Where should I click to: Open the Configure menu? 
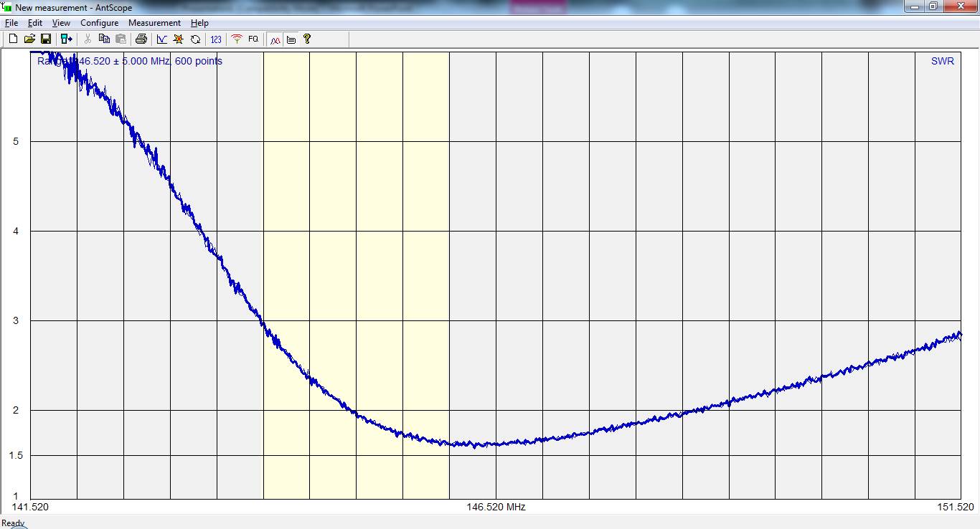pos(99,23)
